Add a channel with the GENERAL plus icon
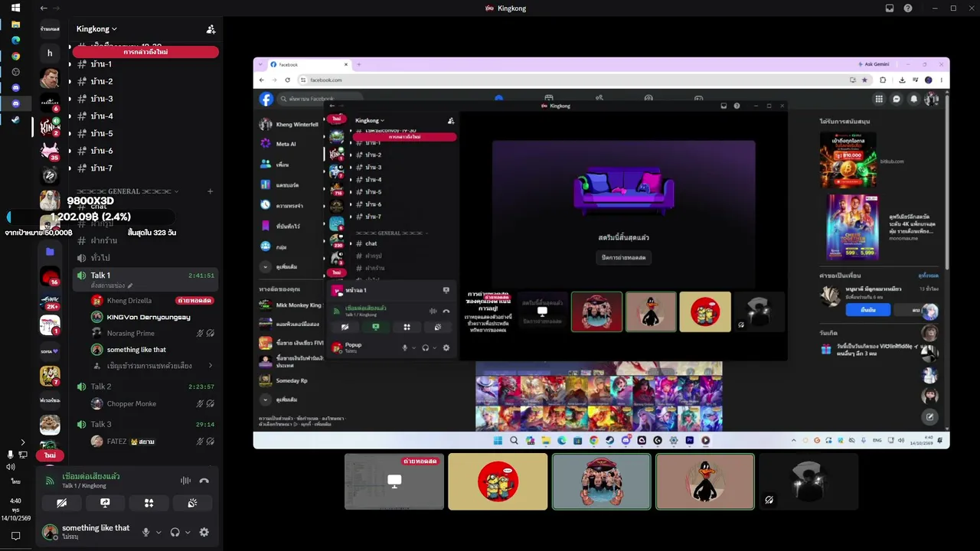Screen dimensions: 980x551 pos(211,191)
